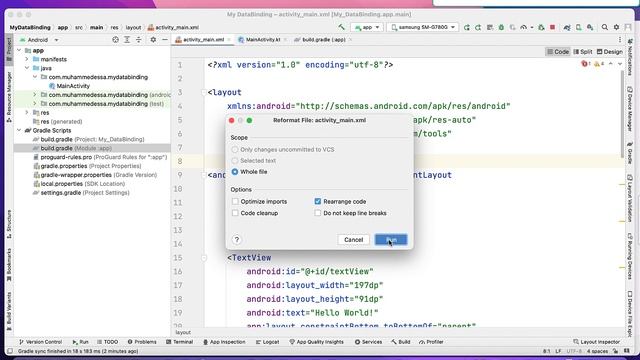Switch to MainActivity.kt editor tab
The width and height of the screenshot is (640, 360).
coord(262,40)
